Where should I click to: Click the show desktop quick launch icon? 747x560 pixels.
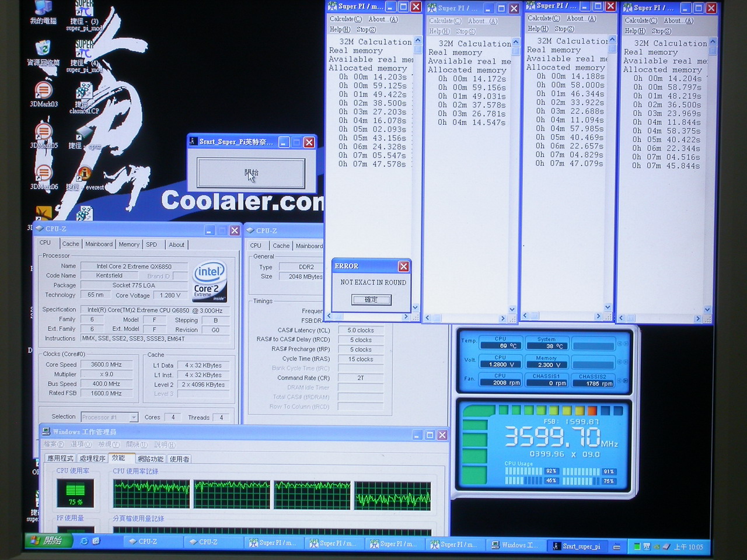coord(96,541)
